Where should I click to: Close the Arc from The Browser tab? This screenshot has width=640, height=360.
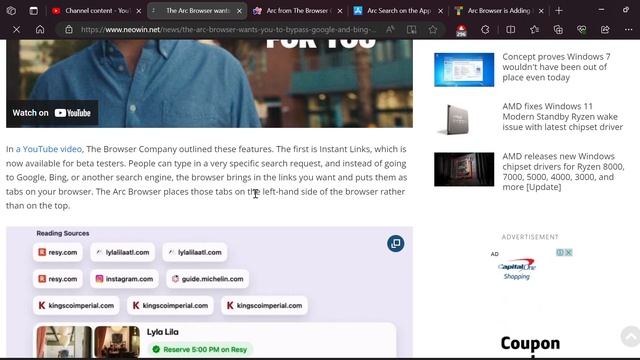[x=340, y=11]
